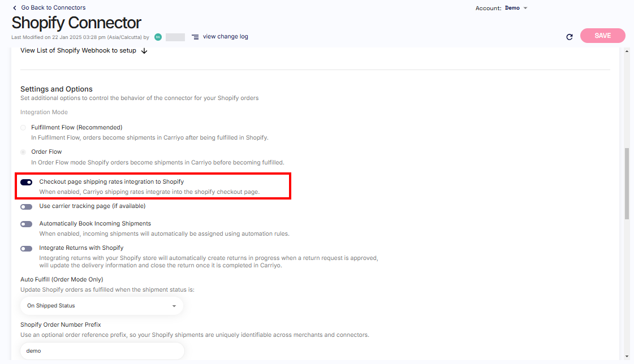The image size is (634, 364).
Task: Open view change log
Action: (225, 36)
